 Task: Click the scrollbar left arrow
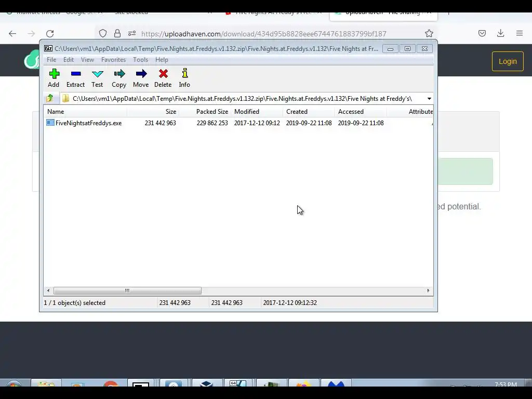(48, 291)
